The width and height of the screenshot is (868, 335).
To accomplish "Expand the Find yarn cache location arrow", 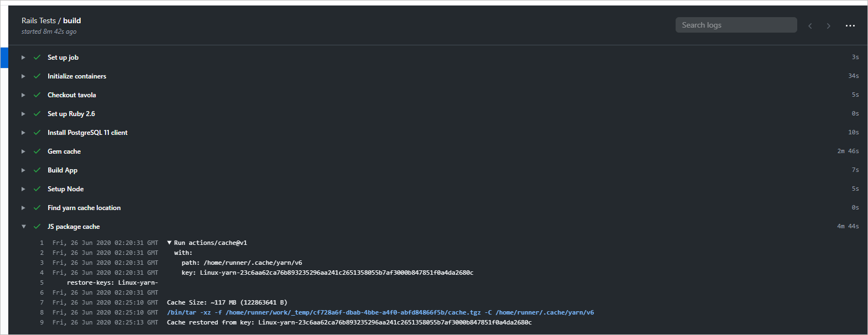I will (23, 208).
